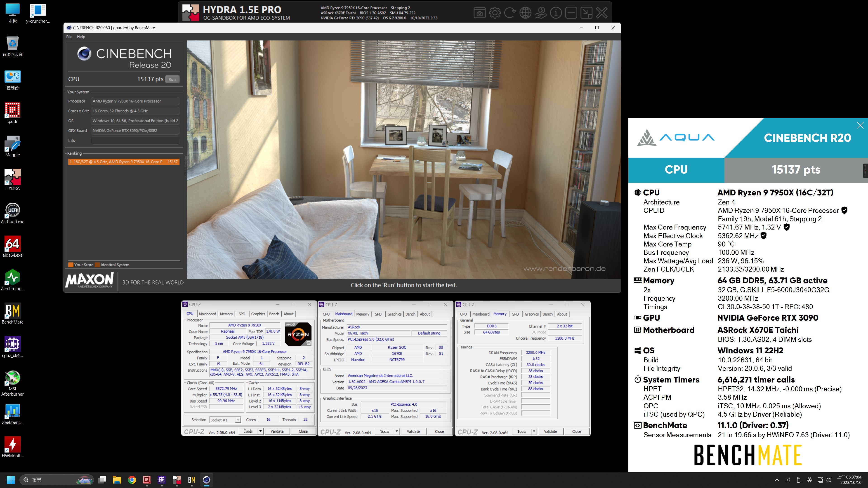Open Recycle Bin desktop icon
Image resolution: width=868 pixels, height=488 pixels.
[x=12, y=46]
